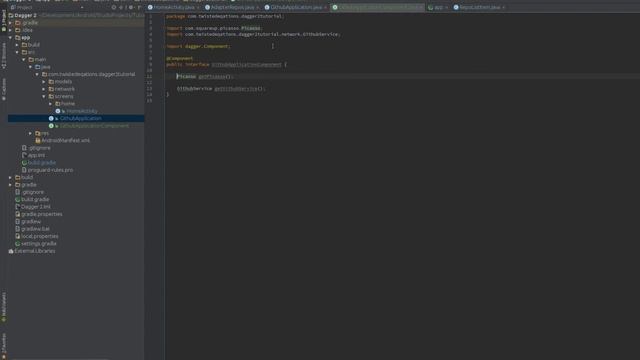This screenshot has width=640, height=360.
Task: Select the Dagger 2 project root node
Action: [x=25, y=16]
